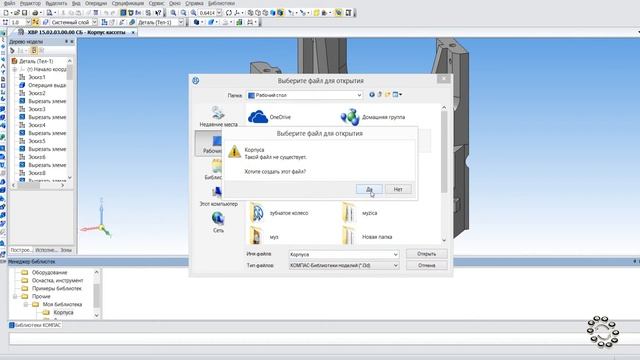Open the 'Файл' menu
The height and width of the screenshot is (360, 640).
pos(9,3)
